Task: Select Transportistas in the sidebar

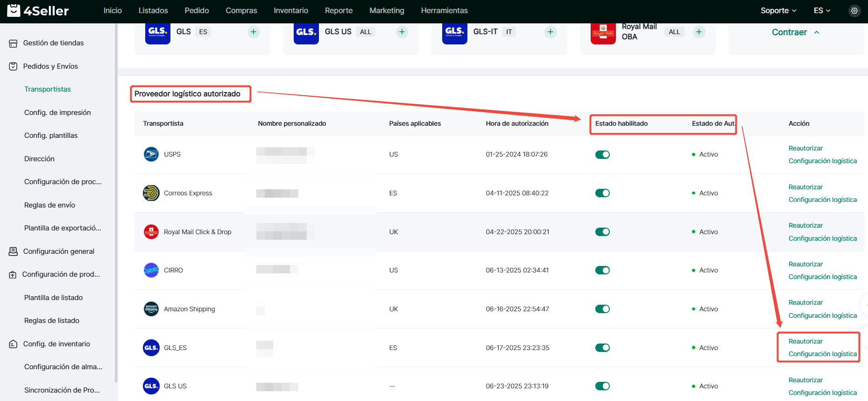Action: pos(48,89)
